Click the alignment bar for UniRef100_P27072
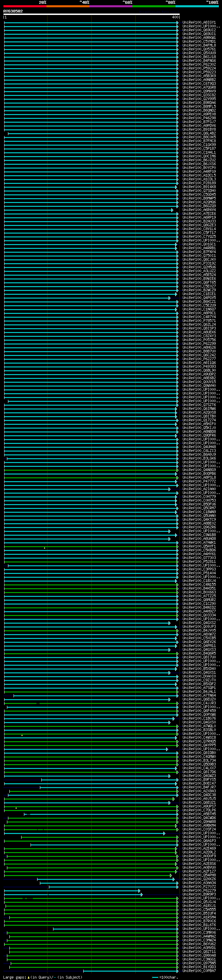222x980 pixels. tap(113, 887)
